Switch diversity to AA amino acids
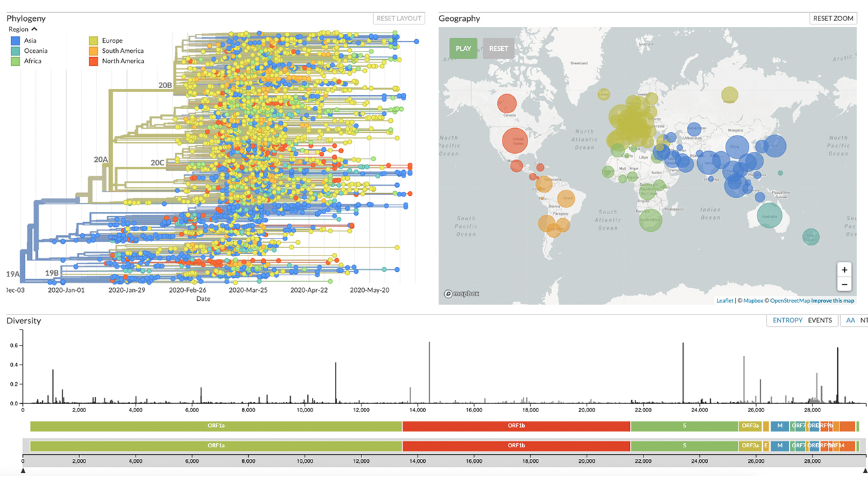Image resolution: width=868 pixels, height=488 pixels. 850,321
